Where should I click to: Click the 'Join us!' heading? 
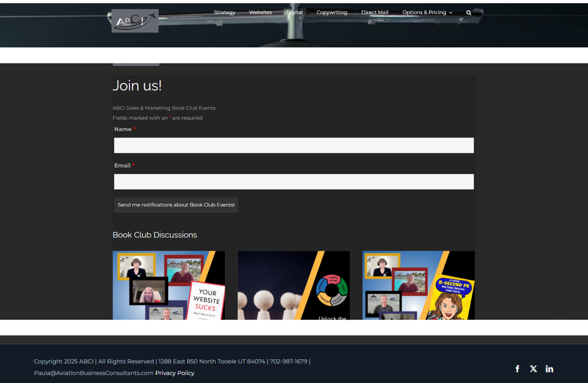(x=137, y=86)
